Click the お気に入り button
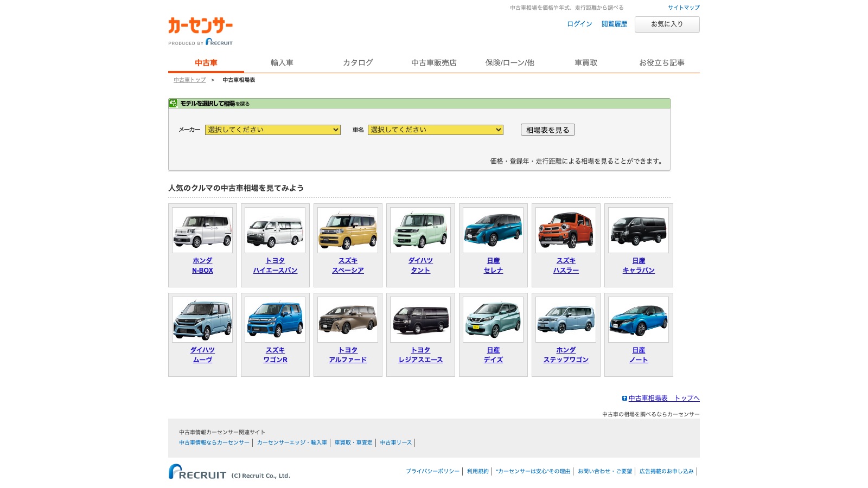 [x=667, y=24]
